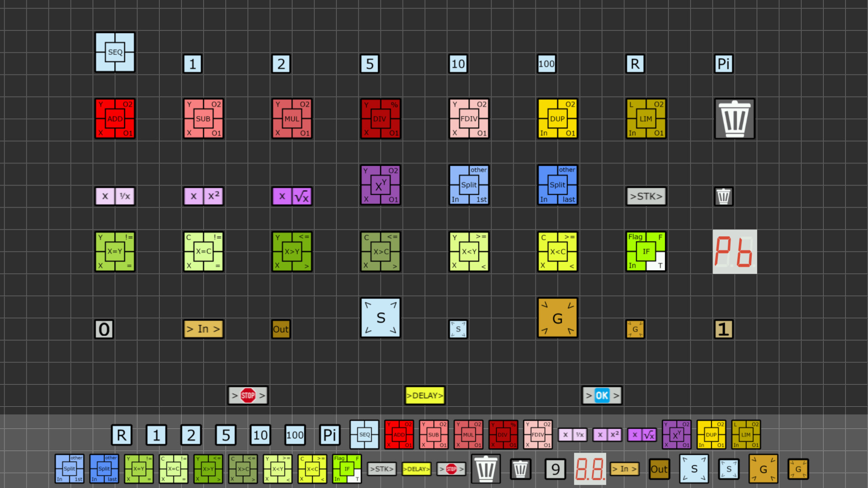Viewport: 868px width, 488px height.
Task: Pick the Pi constant from bottom palette
Action: pyautogui.click(x=330, y=435)
